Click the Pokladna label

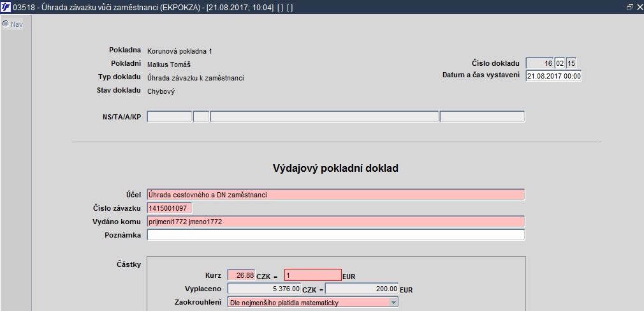tap(125, 50)
